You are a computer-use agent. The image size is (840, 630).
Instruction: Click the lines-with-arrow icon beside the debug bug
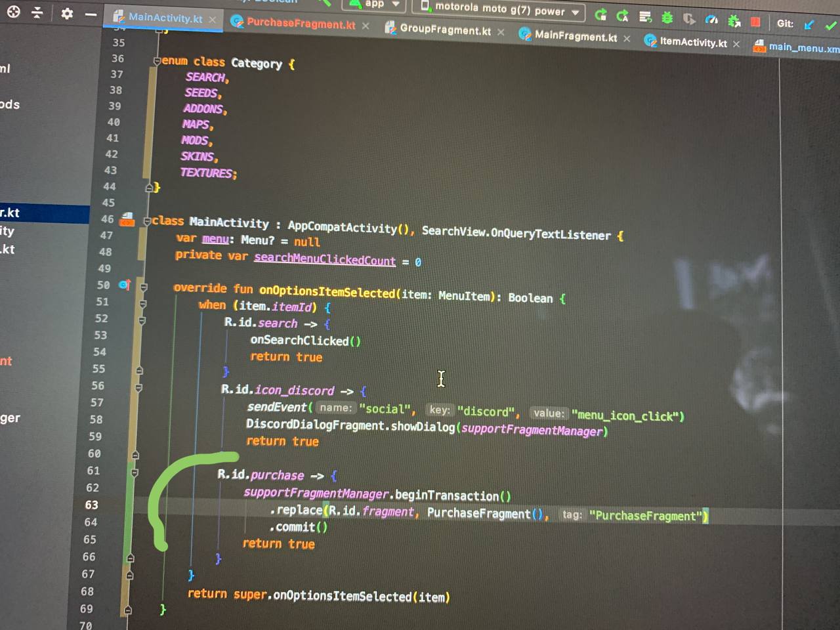click(645, 16)
